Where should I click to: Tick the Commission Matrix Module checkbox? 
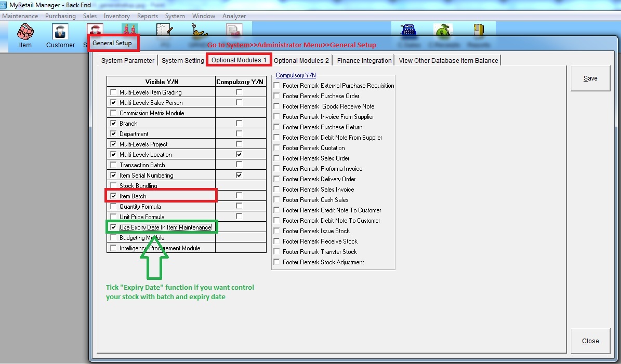pyautogui.click(x=114, y=113)
